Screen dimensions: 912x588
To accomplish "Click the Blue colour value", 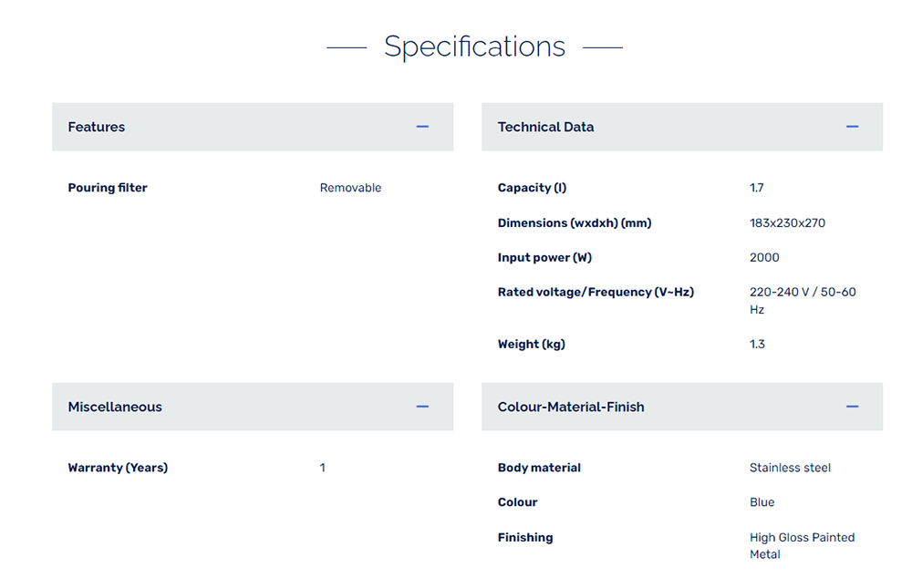I will click(x=762, y=502).
